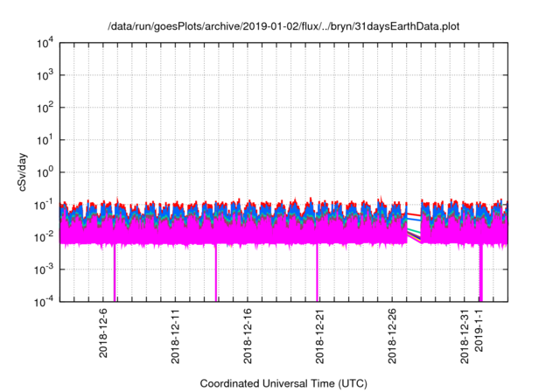Click the 10^4 y-axis tick label
Viewport: 560px width, 392px height.
tap(45, 43)
